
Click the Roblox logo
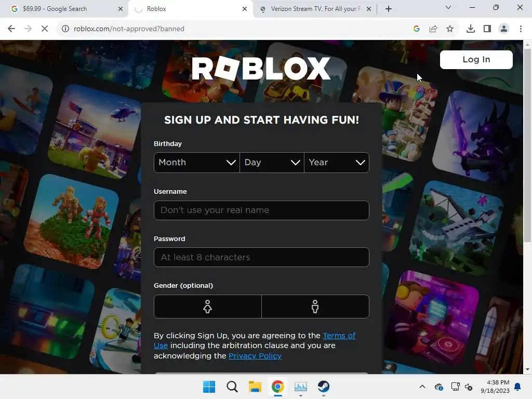pyautogui.click(x=261, y=69)
